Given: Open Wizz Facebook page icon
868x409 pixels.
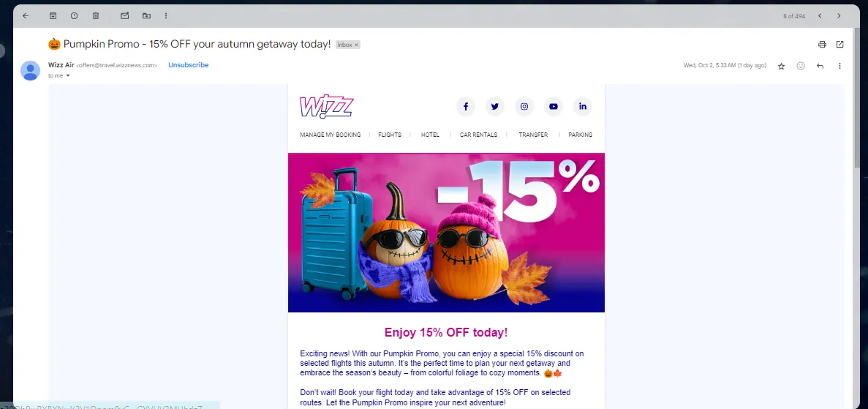Looking at the screenshot, I should pos(466,106).
